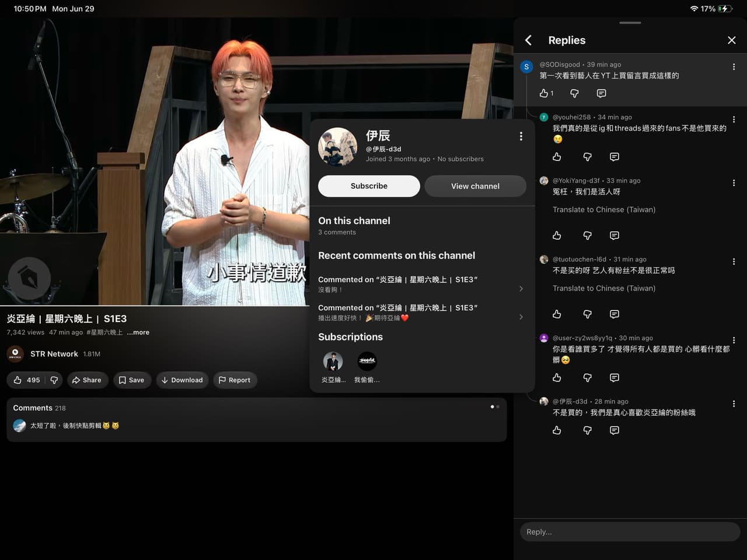The width and height of the screenshot is (747, 560).
Task: Focus the Reply input field
Action: [x=630, y=532]
